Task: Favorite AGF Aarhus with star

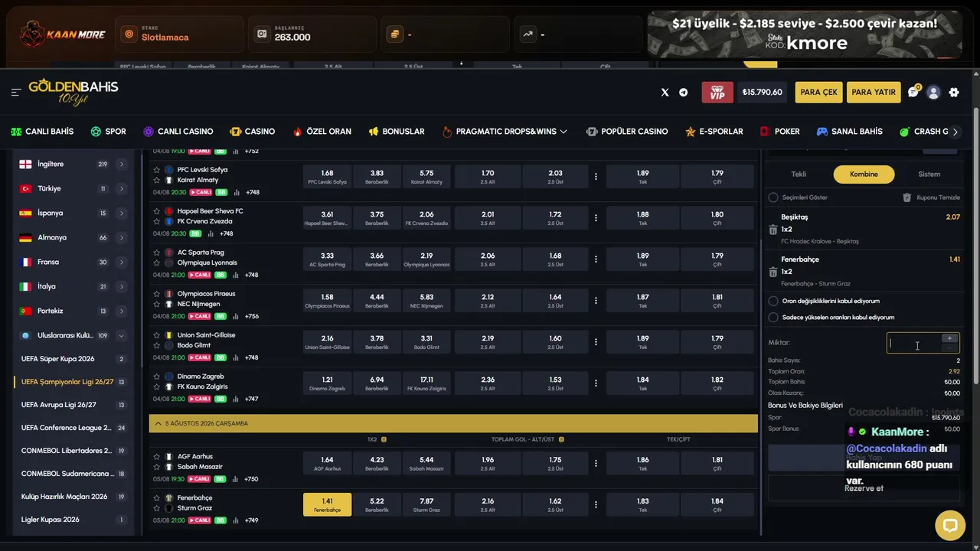Action: (157, 457)
